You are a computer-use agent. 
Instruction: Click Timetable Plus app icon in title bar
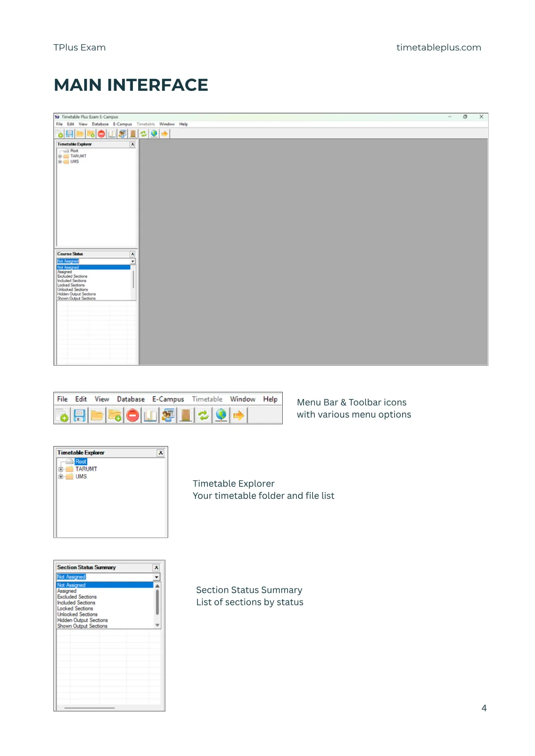[57, 117]
